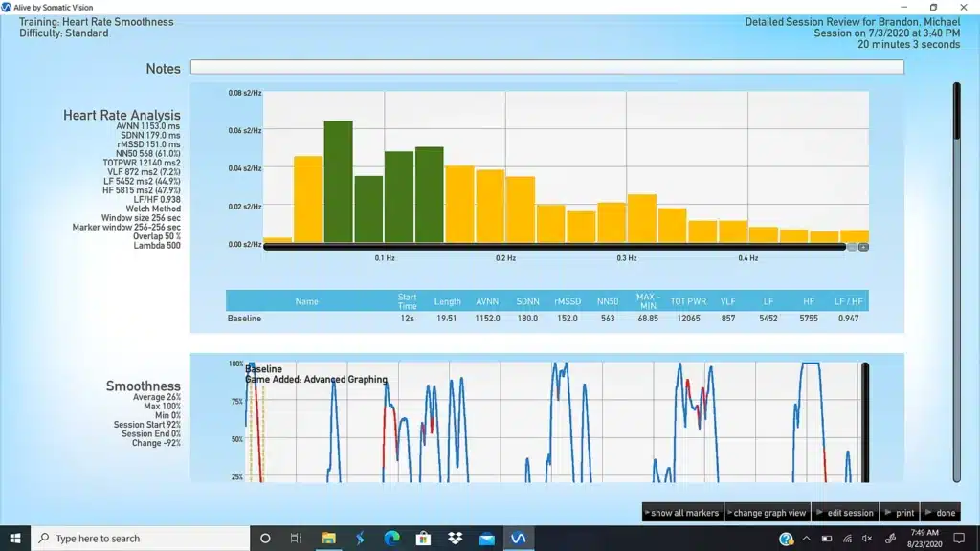Screen dimensions: 980x551
Task: Open Mail app from taskbar
Action: 487,538
